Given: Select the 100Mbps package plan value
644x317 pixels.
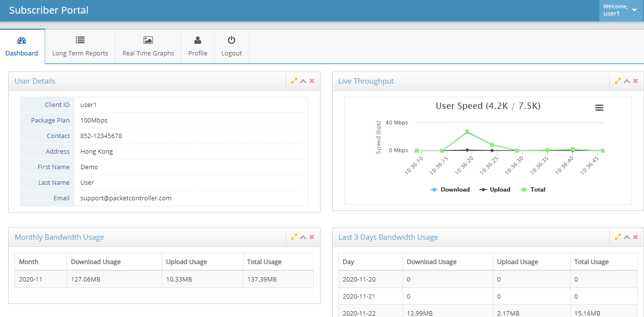Looking at the screenshot, I should (x=94, y=120).
